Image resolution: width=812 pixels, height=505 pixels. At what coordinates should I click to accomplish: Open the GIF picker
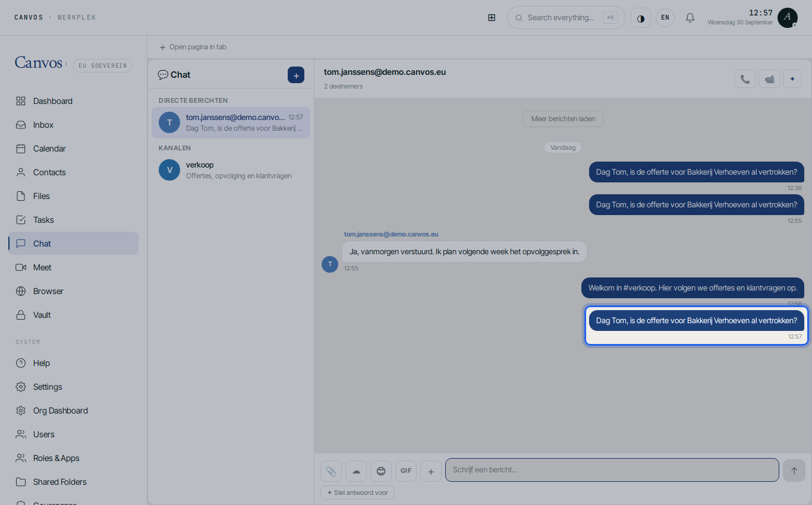[406, 471]
